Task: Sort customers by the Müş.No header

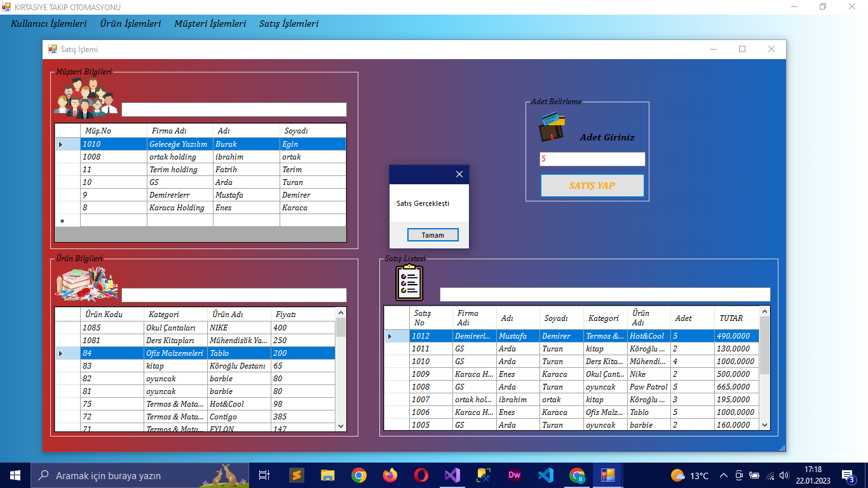Action: [x=114, y=131]
